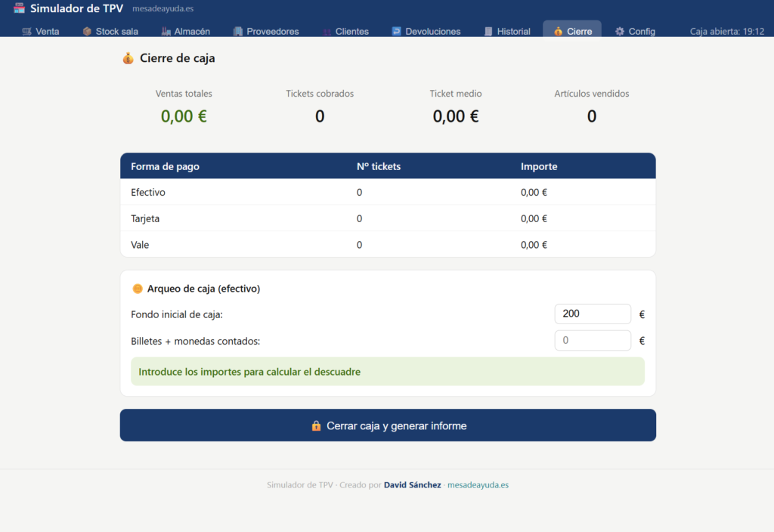Click the Clientes people icon
This screenshot has width=774, height=532.
pos(327,31)
